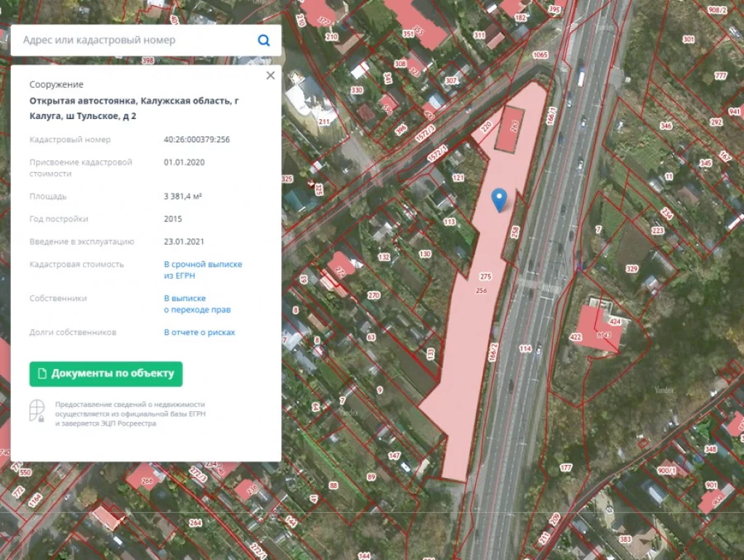Screen dimensions: 744x560
Task: Select the land parcel numbered 270
Action: point(373,296)
